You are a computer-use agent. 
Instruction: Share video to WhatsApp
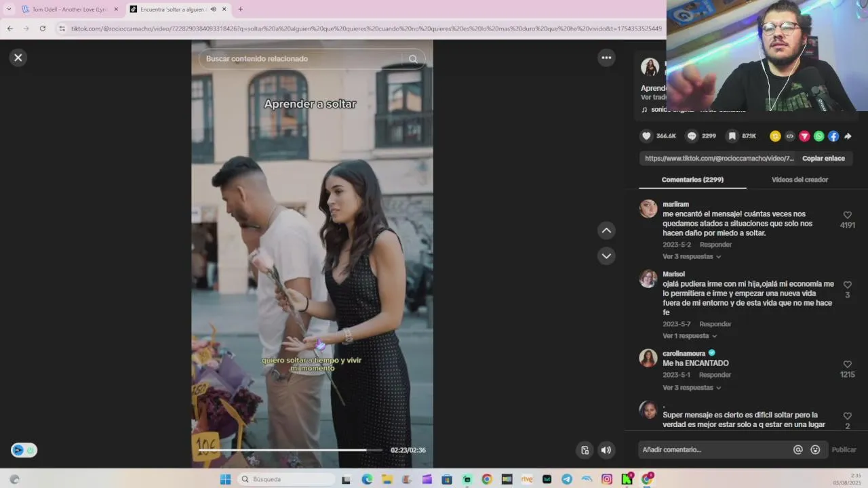[x=818, y=136]
